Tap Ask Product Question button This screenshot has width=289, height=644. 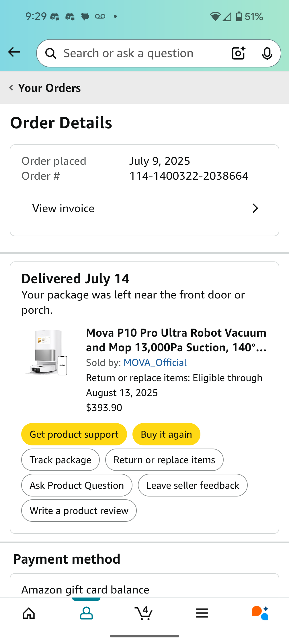pos(77,485)
